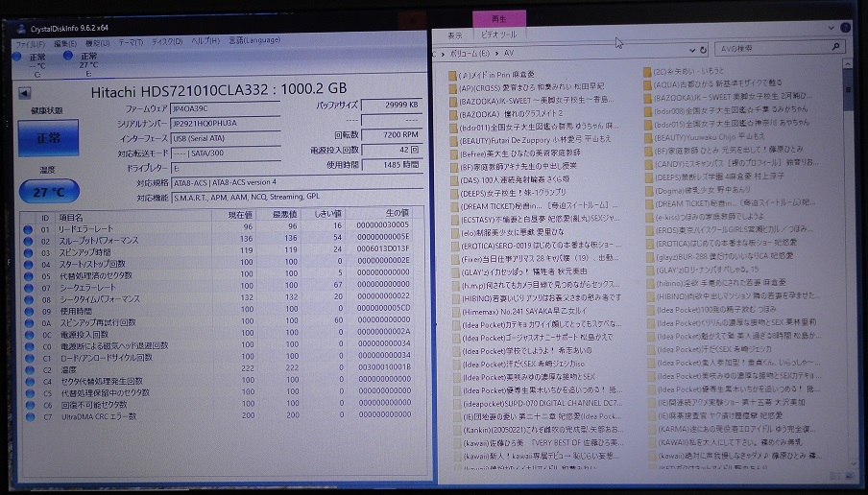868x495 pixels.
Task: Select the E: disk at 27 °C
Action: [82, 63]
